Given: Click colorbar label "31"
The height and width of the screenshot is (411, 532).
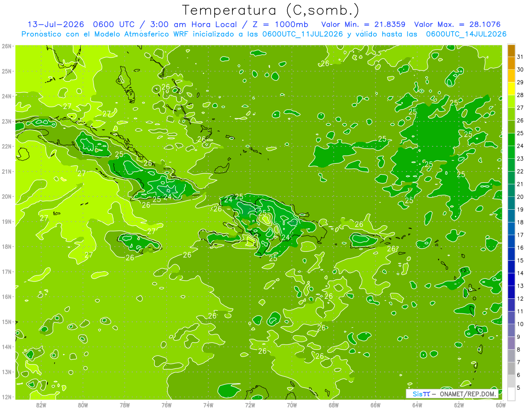Looking at the screenshot, I should pos(520,57).
